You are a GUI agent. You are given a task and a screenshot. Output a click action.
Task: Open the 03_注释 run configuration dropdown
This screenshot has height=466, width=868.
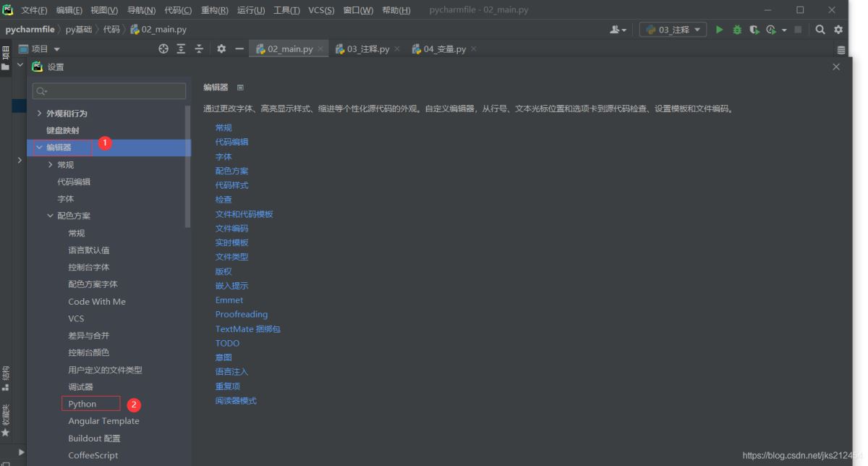point(673,30)
